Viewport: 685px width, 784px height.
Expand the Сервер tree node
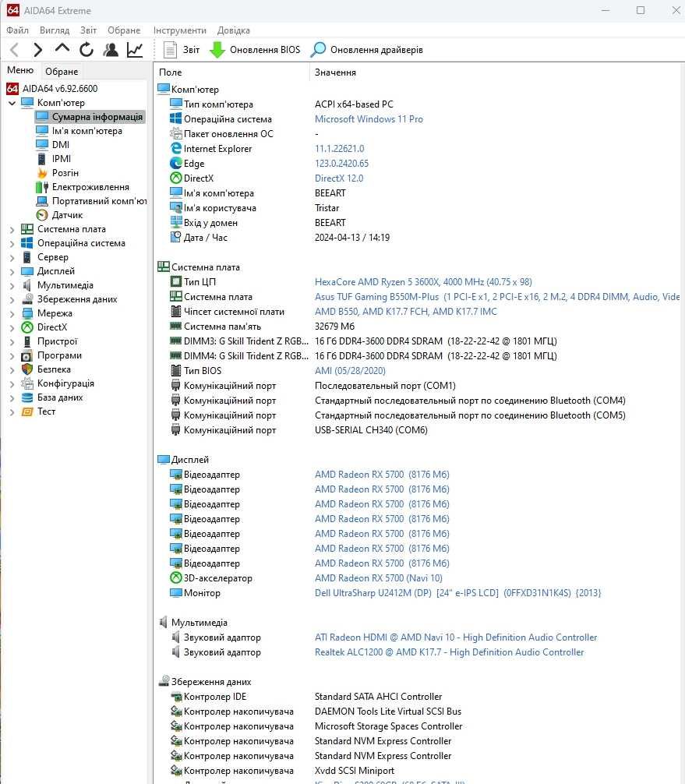coord(12,257)
